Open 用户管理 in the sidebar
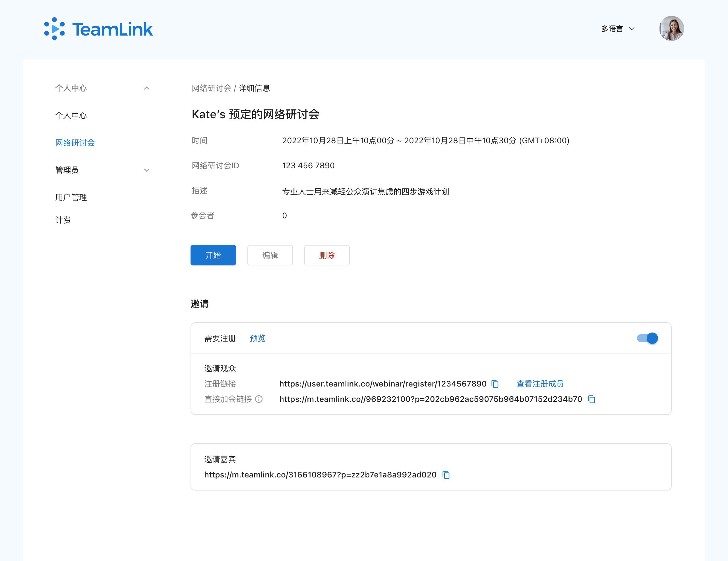 pyautogui.click(x=71, y=198)
